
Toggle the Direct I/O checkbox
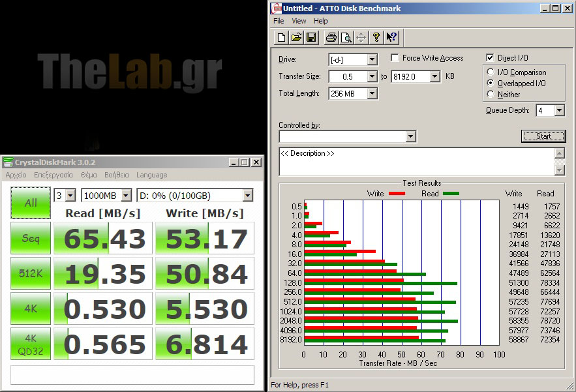[x=490, y=57]
